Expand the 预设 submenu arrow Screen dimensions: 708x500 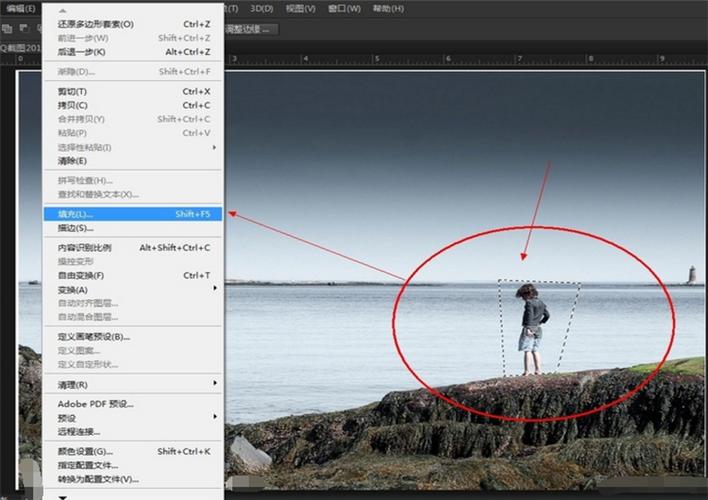[214, 416]
